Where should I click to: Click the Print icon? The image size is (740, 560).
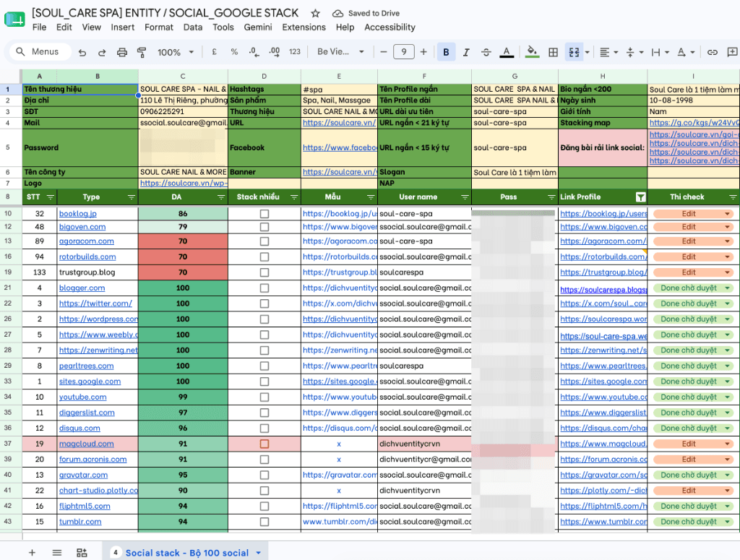click(x=121, y=52)
